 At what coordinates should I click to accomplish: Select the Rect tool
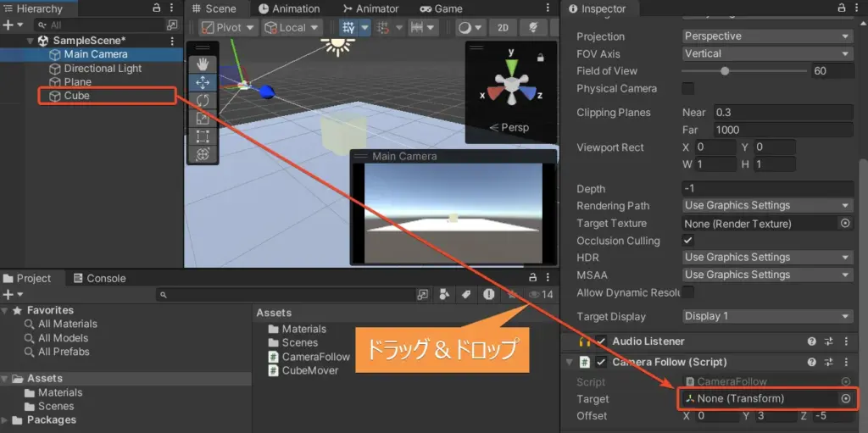click(203, 136)
